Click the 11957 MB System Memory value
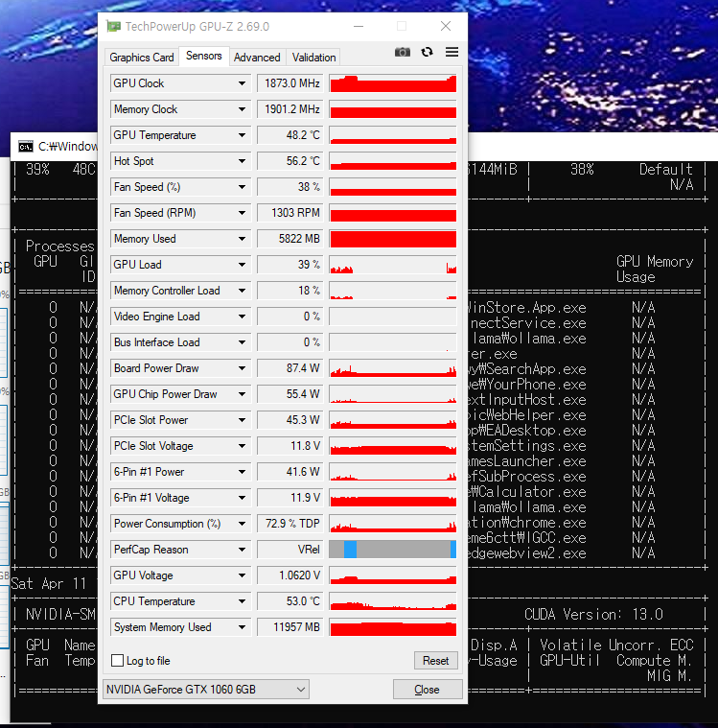This screenshot has height=728, width=718. [x=290, y=627]
